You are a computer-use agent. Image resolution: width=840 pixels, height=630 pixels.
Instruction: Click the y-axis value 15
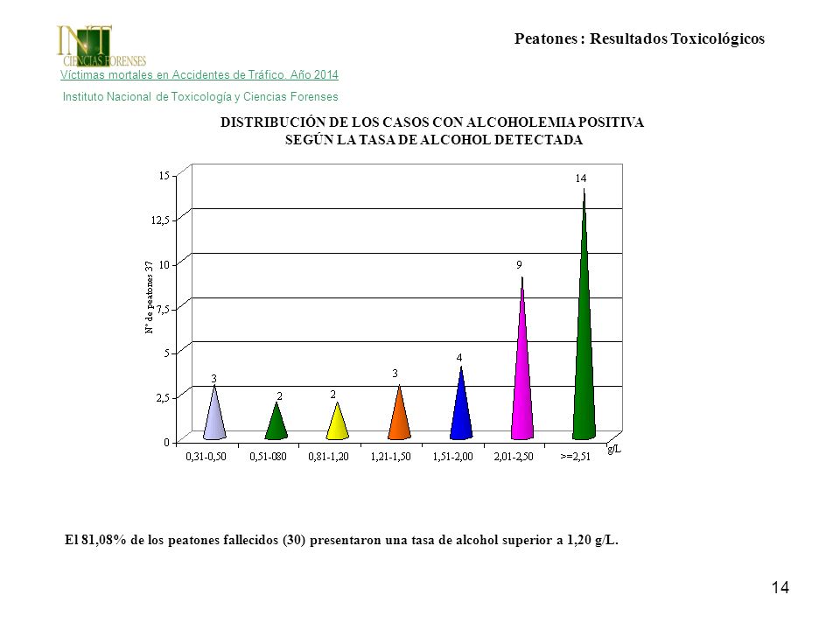click(164, 175)
